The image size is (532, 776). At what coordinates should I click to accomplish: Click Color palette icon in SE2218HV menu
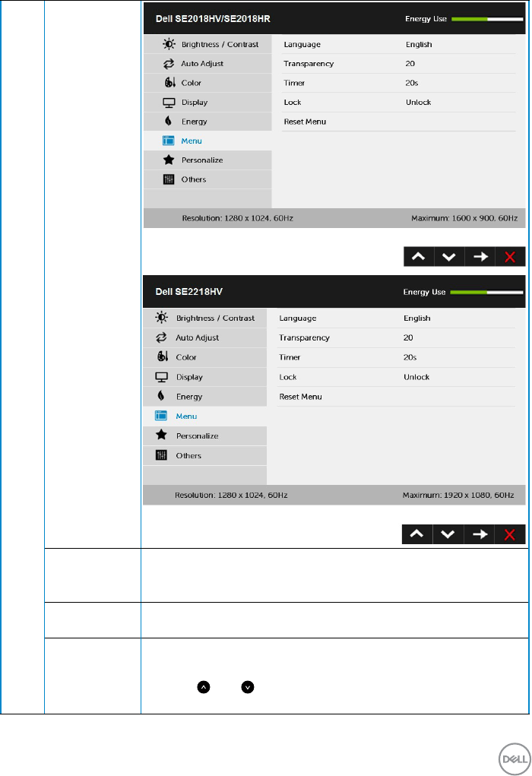tap(163, 356)
